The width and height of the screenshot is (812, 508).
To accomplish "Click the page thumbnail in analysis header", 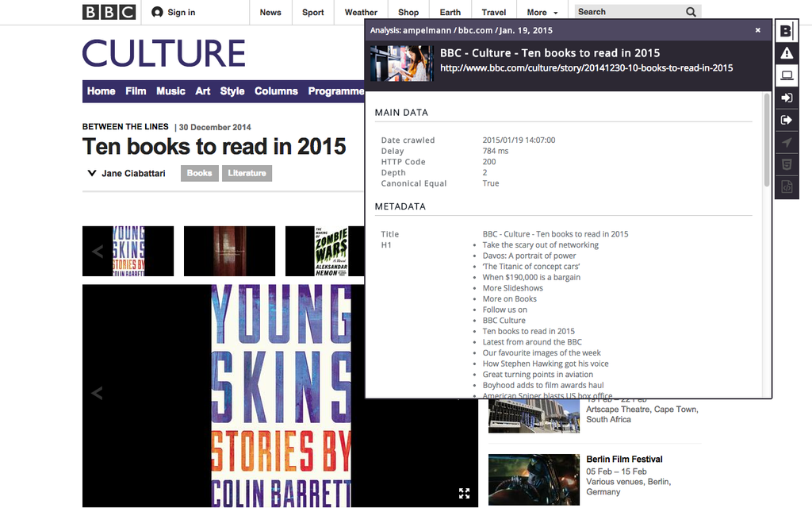I will point(402,63).
